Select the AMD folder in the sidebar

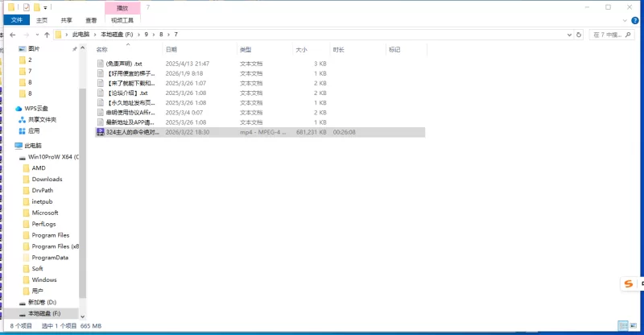click(x=39, y=168)
